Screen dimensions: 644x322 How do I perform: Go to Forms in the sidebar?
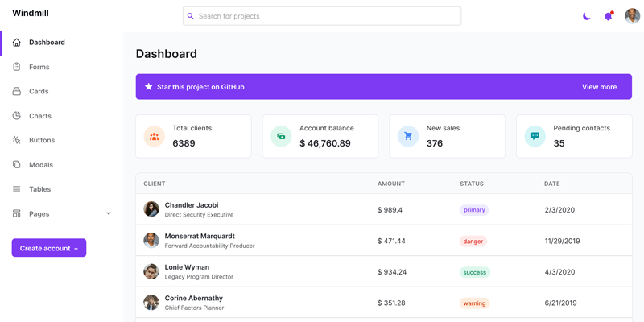click(x=39, y=67)
